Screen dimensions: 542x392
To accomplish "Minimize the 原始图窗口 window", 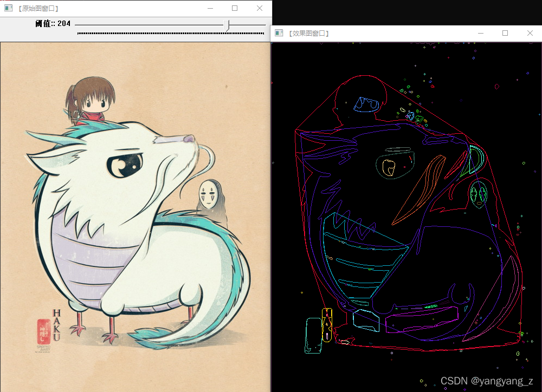I will pos(210,8).
